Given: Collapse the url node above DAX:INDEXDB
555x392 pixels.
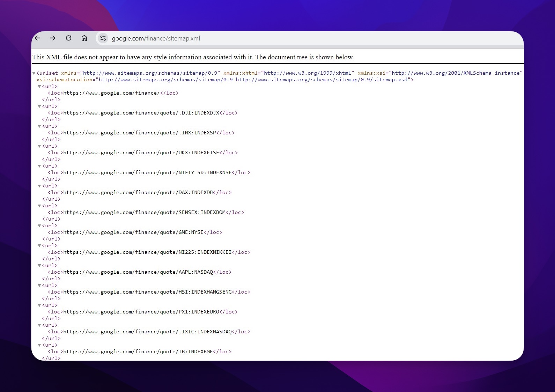Looking at the screenshot, I should tap(39, 186).
